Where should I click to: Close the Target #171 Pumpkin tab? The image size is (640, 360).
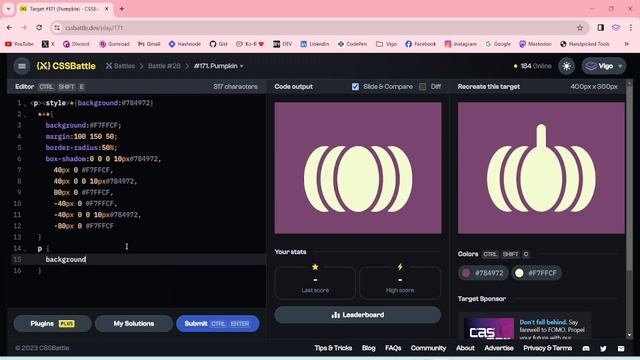click(107, 9)
